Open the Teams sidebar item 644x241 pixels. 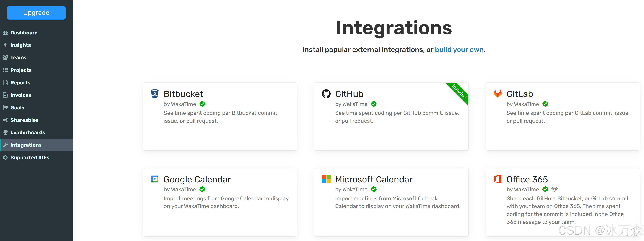18,57
